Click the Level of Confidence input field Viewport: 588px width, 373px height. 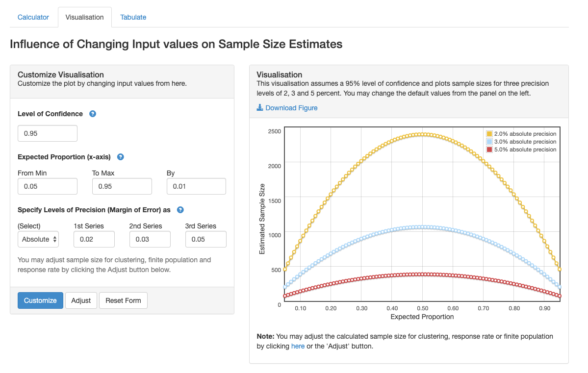point(47,133)
